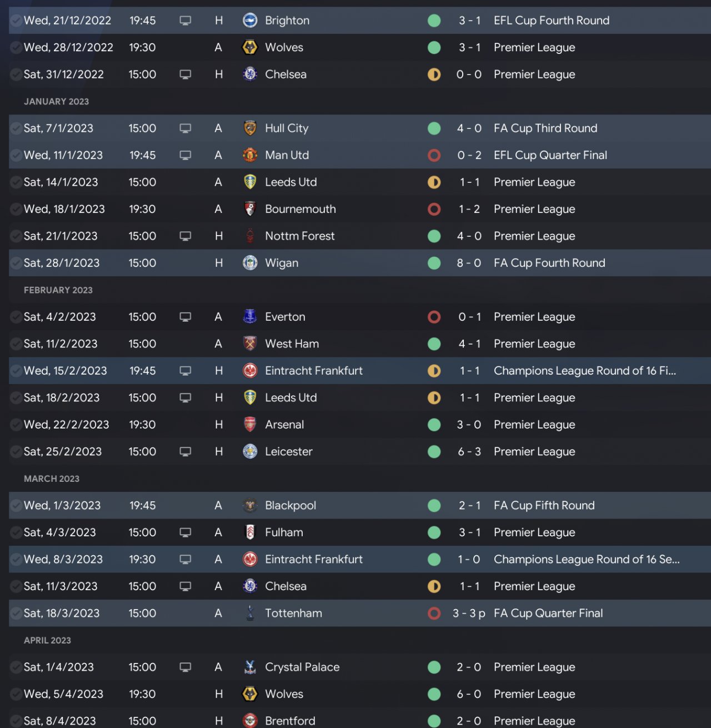Image resolution: width=711 pixels, height=728 pixels.
Task: Click the FEBRUARY 2023 month header
Action: [x=58, y=290]
